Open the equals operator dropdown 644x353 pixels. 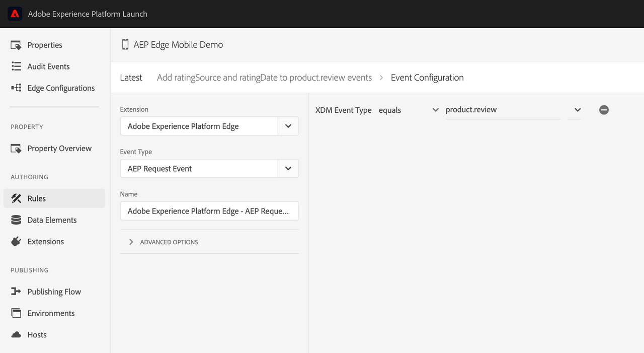tap(436, 110)
